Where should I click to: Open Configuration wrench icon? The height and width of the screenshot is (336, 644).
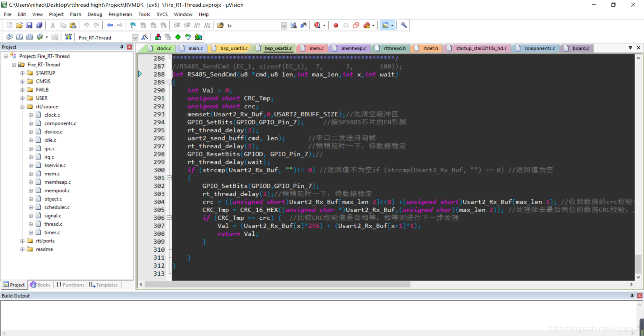coord(404,25)
